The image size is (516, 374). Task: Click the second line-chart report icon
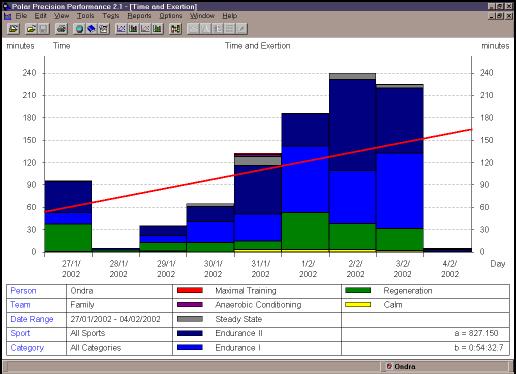click(145, 29)
